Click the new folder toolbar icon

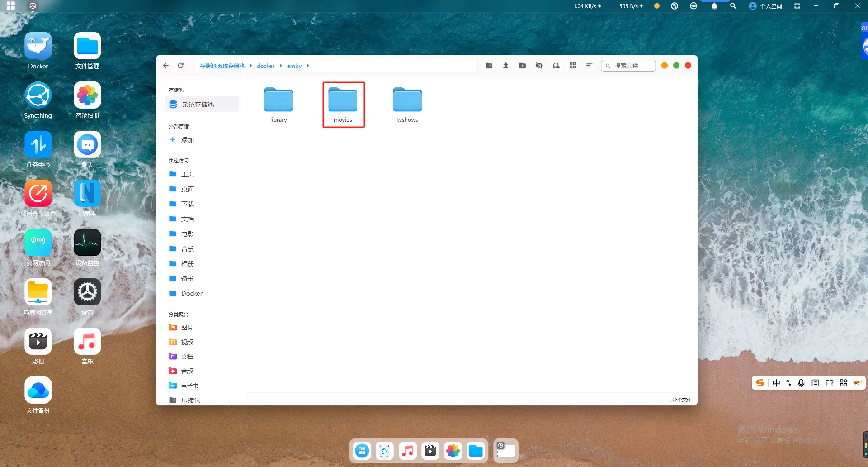[x=489, y=66]
